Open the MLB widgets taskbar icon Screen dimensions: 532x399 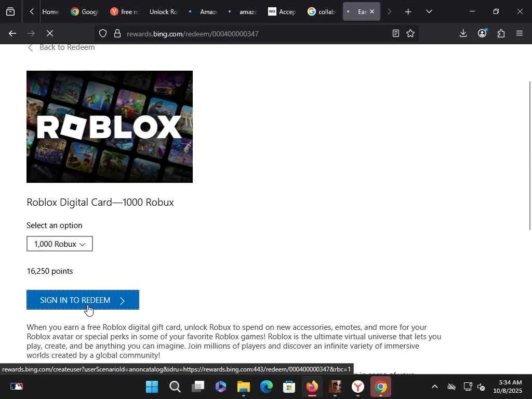tap(16, 387)
